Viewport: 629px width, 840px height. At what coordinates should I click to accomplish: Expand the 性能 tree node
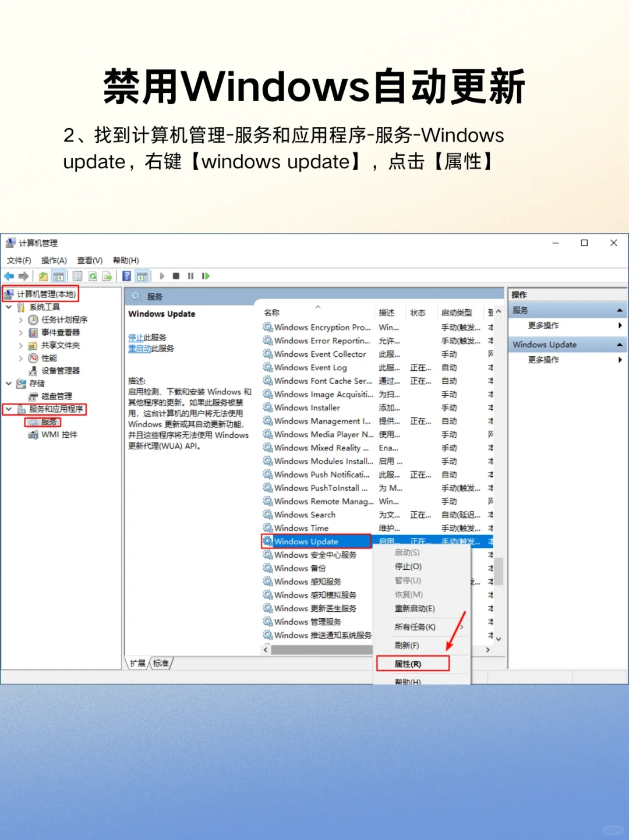[21, 358]
